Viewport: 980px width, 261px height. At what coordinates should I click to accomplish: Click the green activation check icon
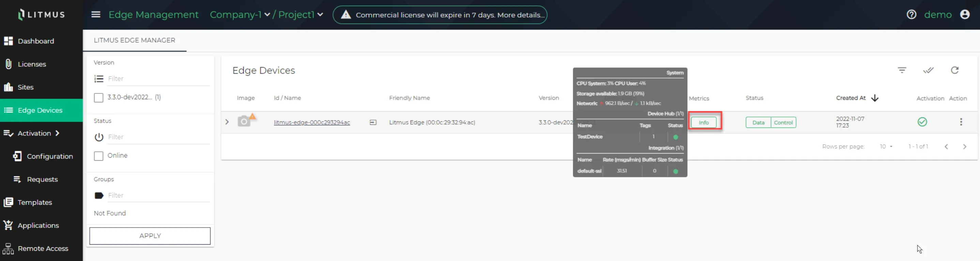click(922, 122)
